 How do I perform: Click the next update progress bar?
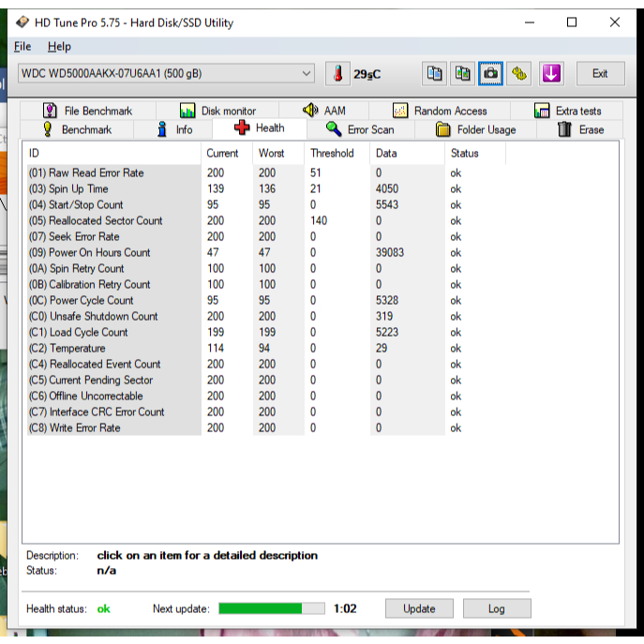point(272,608)
